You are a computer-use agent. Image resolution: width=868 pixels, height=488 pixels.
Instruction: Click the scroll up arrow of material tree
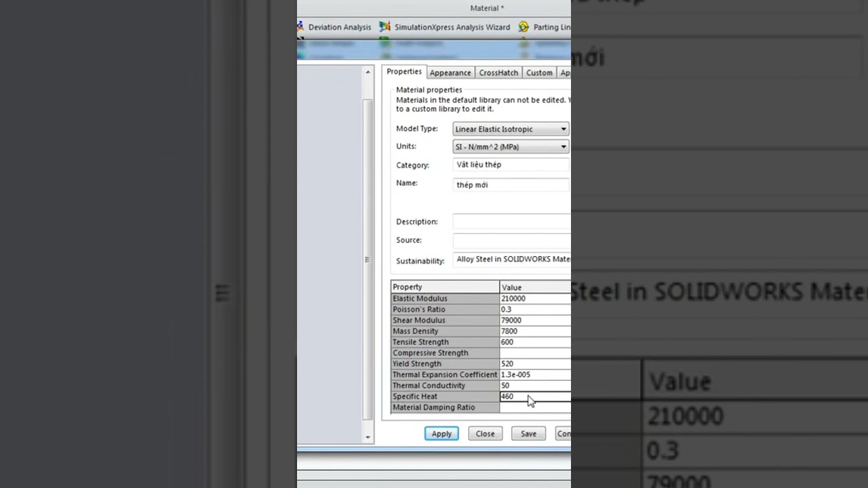[x=368, y=72]
